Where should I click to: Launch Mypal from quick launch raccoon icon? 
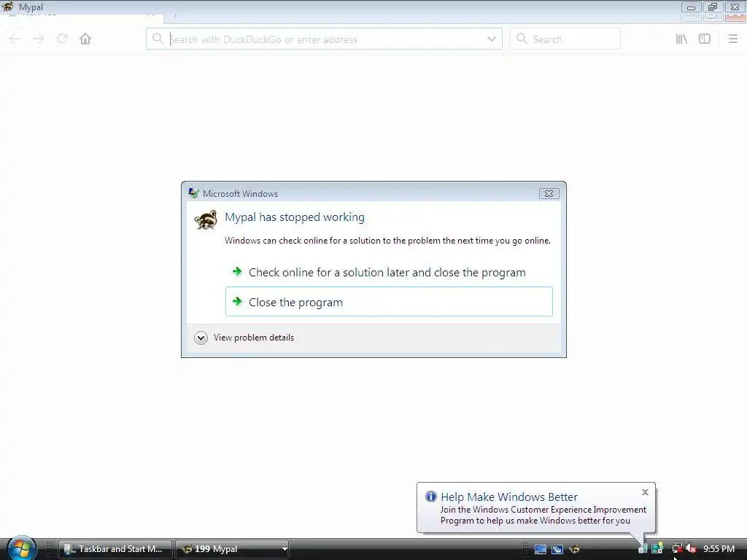[x=575, y=549]
